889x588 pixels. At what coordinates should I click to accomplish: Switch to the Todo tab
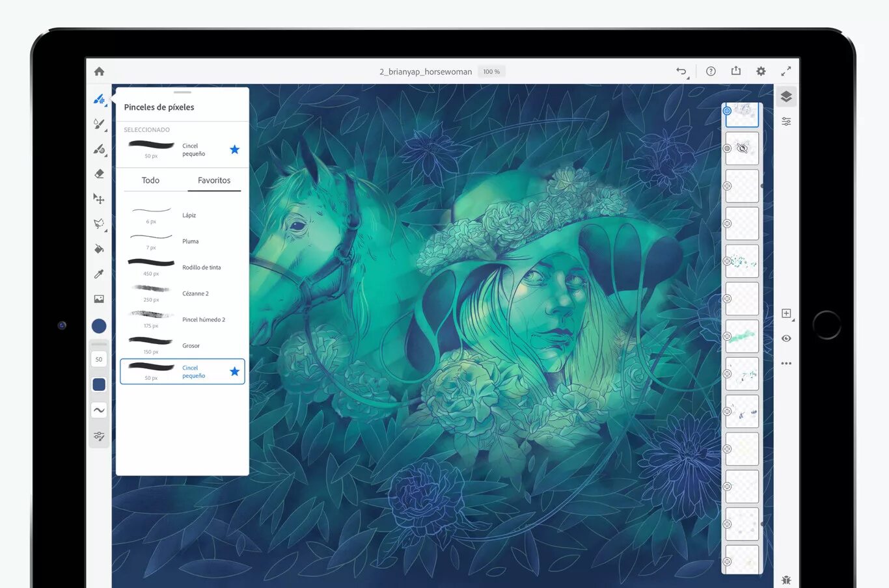point(150,180)
